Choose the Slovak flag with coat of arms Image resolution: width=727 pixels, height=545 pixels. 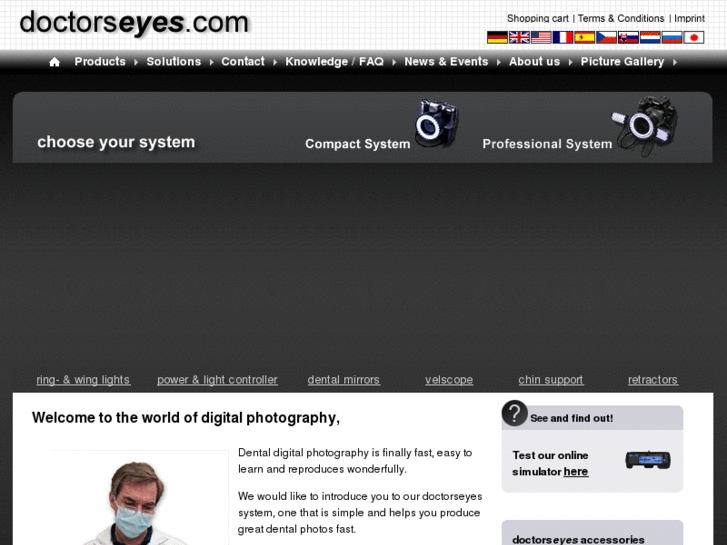coord(628,38)
